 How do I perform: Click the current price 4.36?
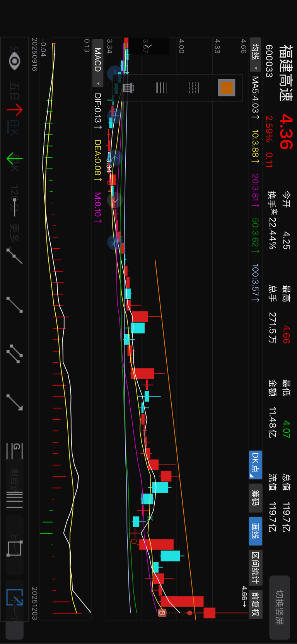point(286,132)
